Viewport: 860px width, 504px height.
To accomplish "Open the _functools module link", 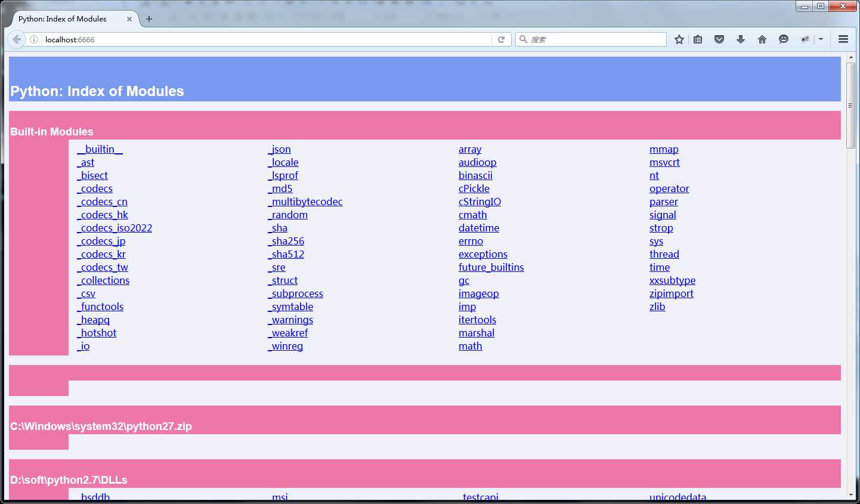I will coord(100,307).
